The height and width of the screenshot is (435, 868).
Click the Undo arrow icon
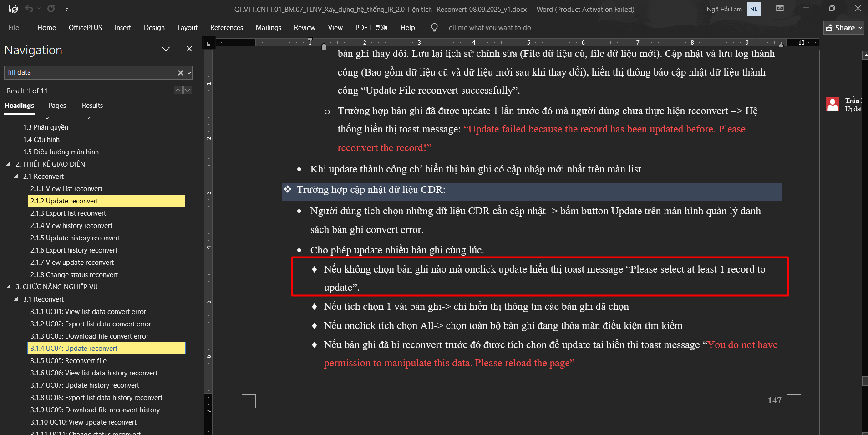(x=29, y=9)
